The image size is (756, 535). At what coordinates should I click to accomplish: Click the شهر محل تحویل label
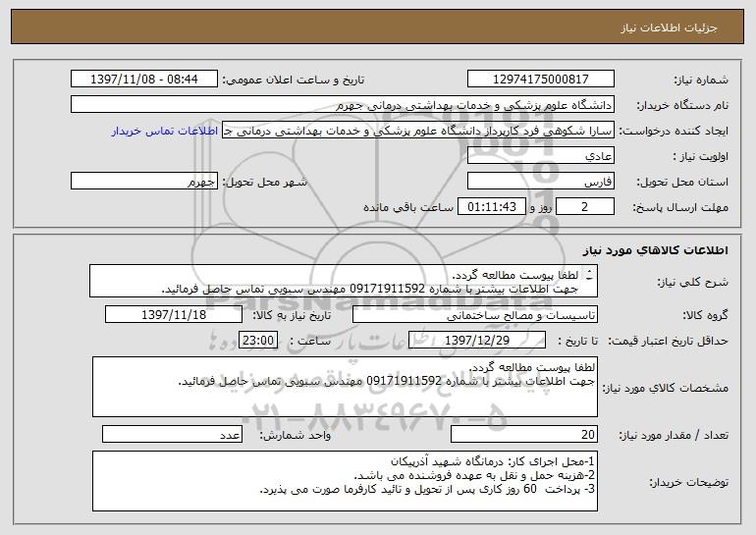(265, 183)
